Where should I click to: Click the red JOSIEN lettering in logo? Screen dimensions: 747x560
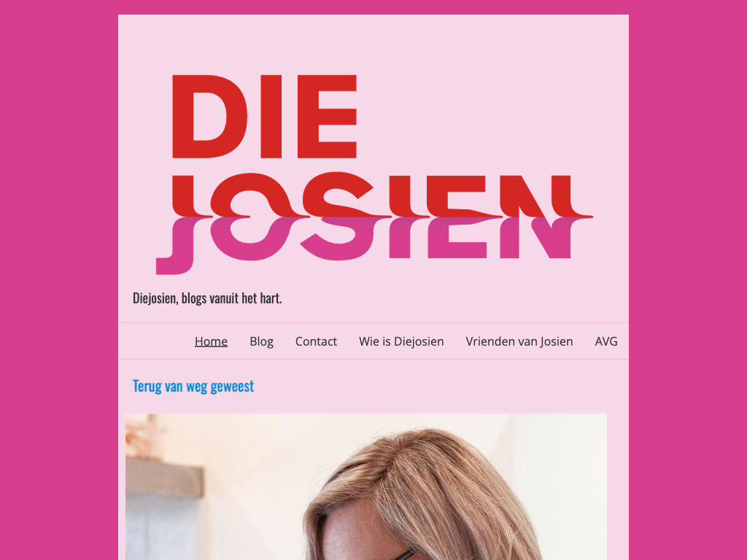click(381, 194)
